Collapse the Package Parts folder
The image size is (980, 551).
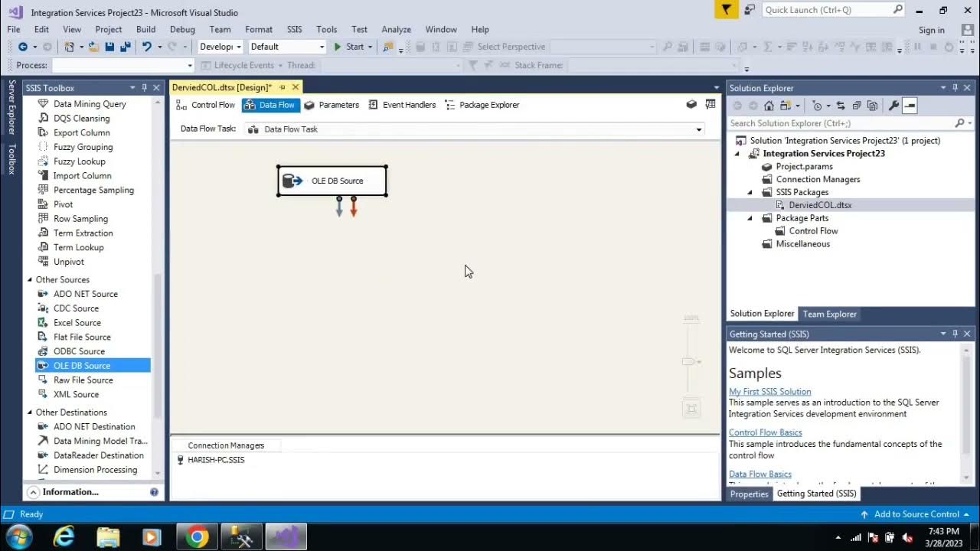(x=750, y=218)
